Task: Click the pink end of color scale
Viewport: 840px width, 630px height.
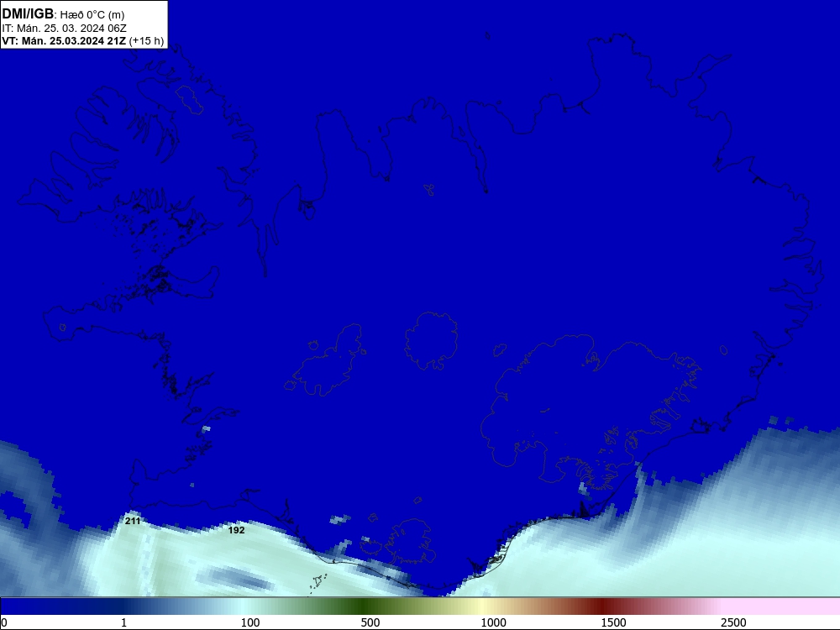Action: click(x=782, y=606)
